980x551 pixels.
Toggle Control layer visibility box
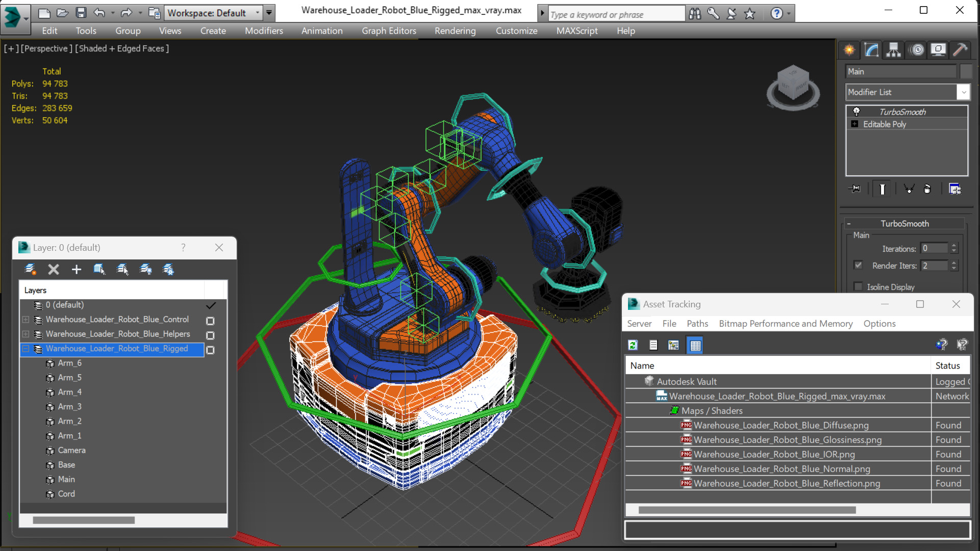210,321
